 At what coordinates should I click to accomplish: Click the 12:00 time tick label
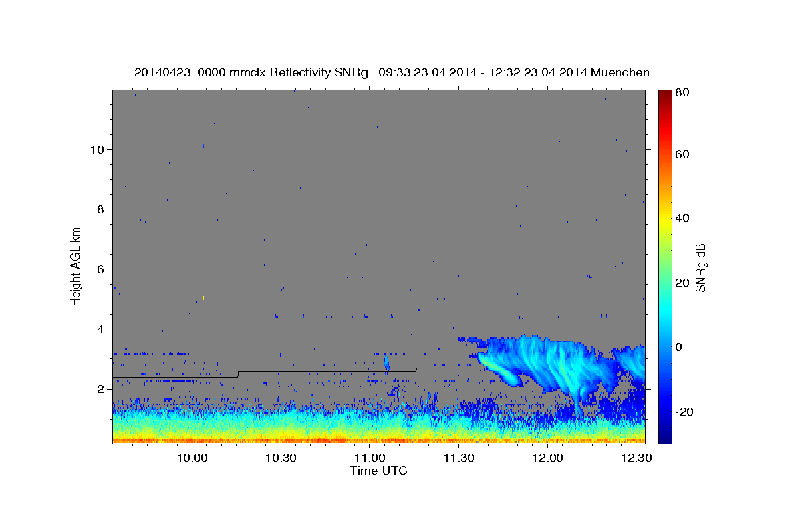547,458
